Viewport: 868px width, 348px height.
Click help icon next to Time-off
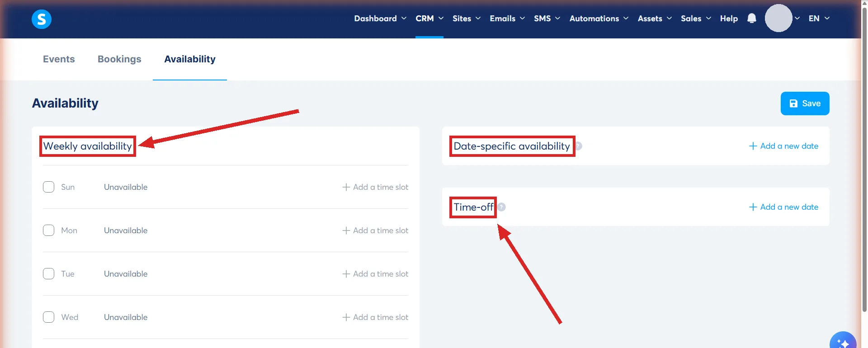tap(501, 207)
